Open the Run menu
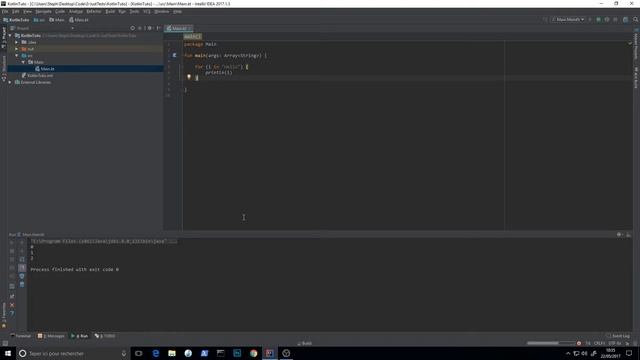 [122, 11]
